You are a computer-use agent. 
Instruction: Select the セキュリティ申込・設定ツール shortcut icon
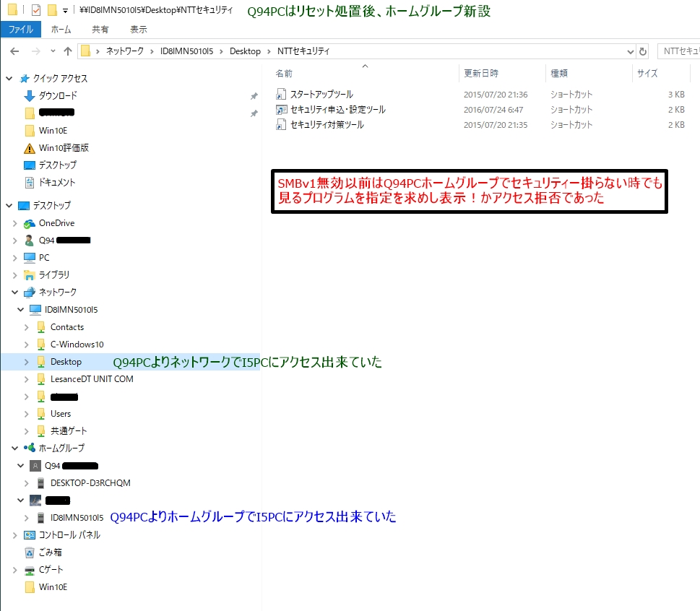[x=281, y=110]
